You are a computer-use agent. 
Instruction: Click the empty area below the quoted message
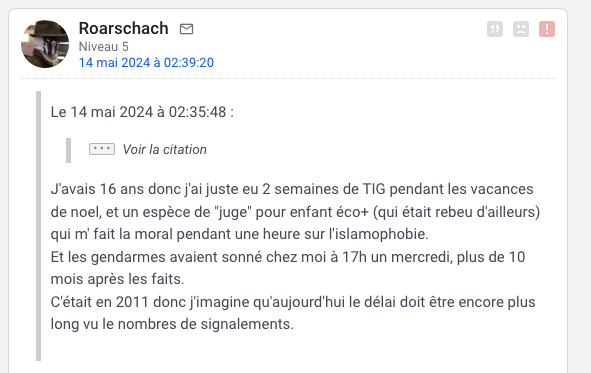click(294, 347)
